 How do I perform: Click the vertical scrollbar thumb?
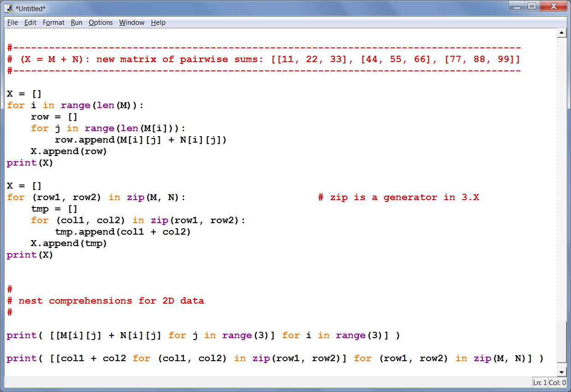[561, 343]
